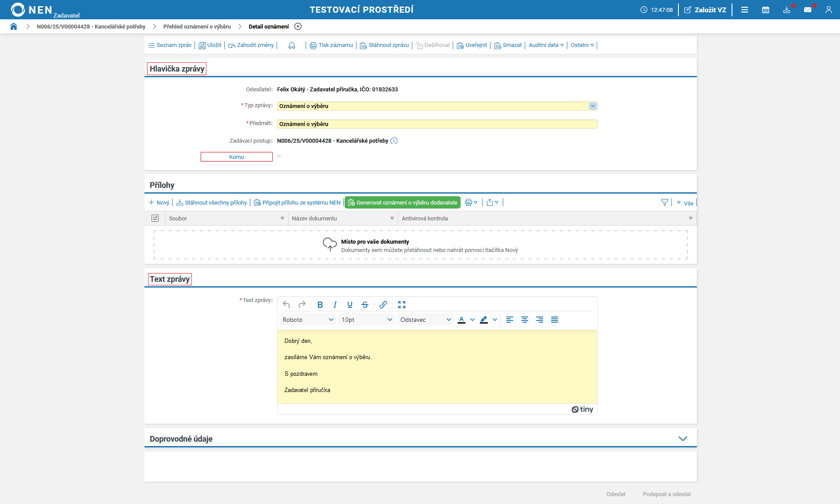Toggle bold formatting in editor

pos(320,305)
